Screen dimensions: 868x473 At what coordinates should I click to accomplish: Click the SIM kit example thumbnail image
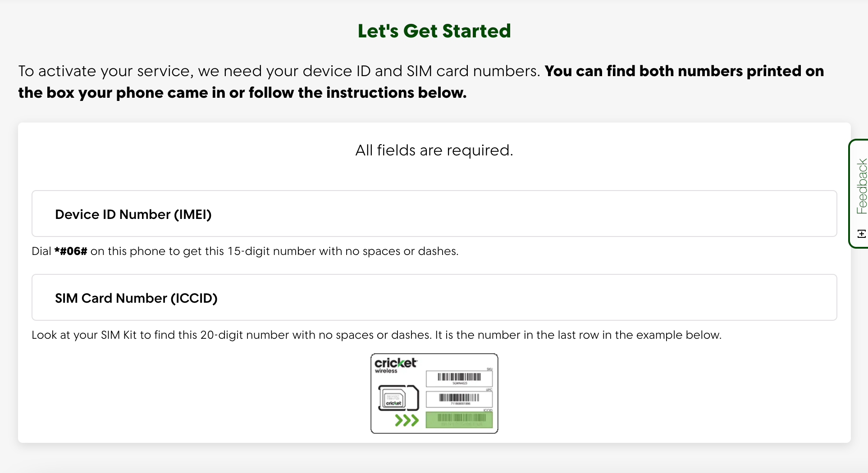click(434, 393)
